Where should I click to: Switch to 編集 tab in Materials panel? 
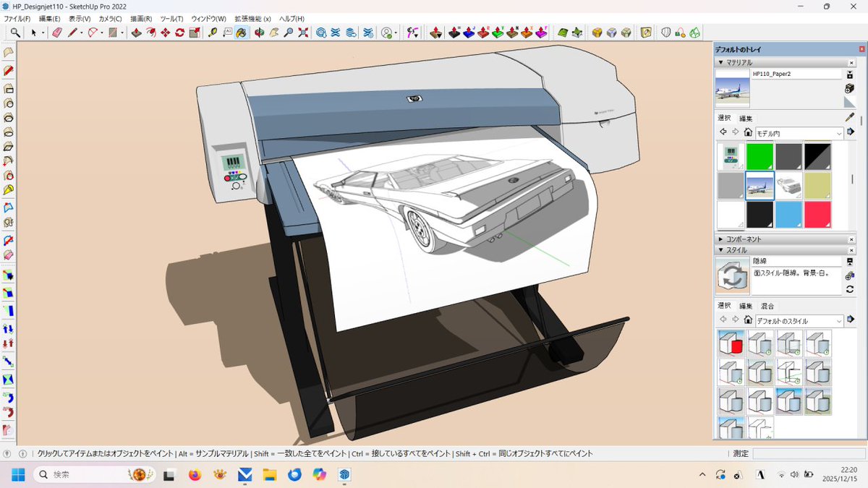click(x=745, y=118)
